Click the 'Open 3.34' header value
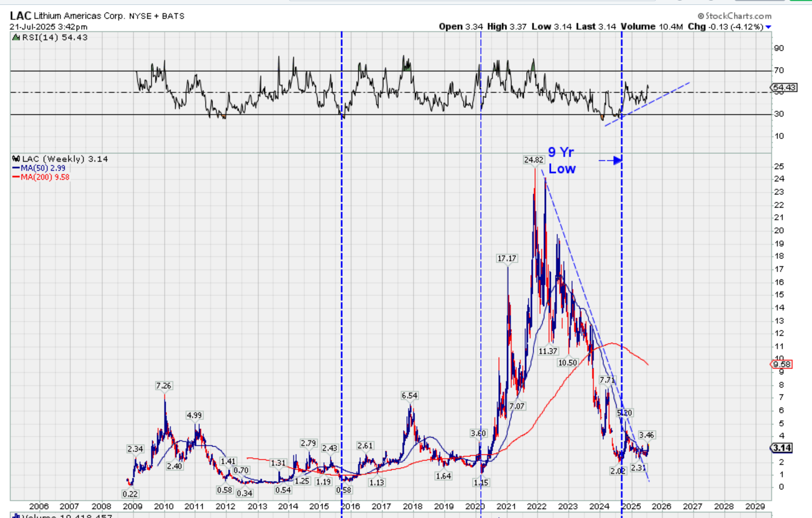 (x=461, y=26)
